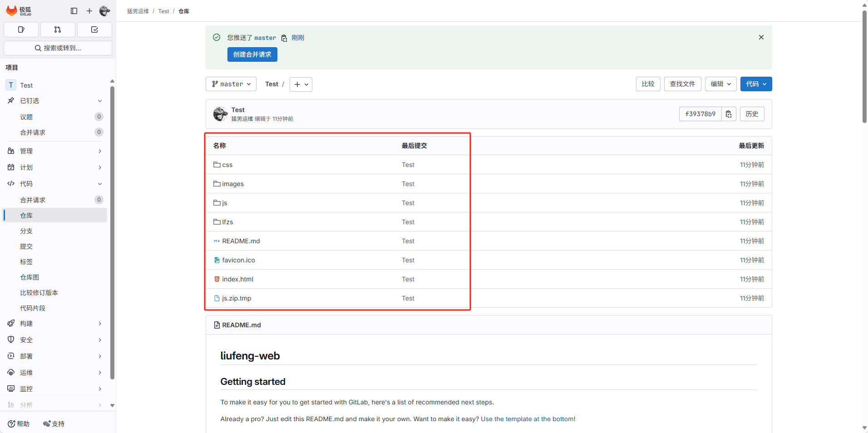
Task: Click the 创建合并请求 button
Action: (x=252, y=54)
